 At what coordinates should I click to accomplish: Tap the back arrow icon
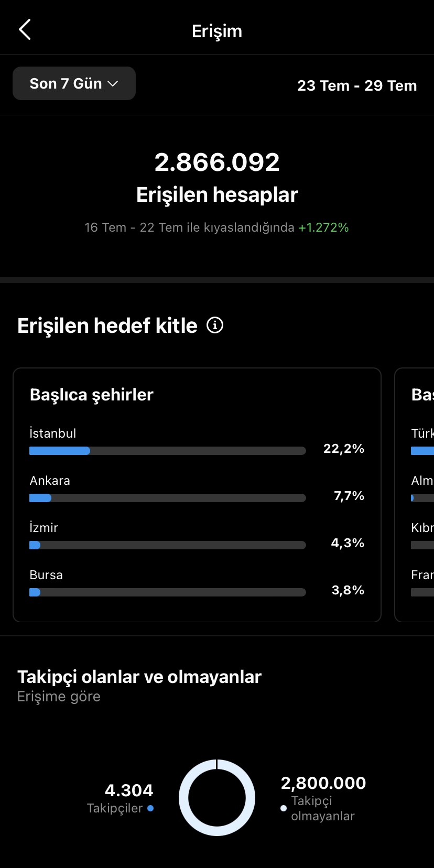click(25, 30)
